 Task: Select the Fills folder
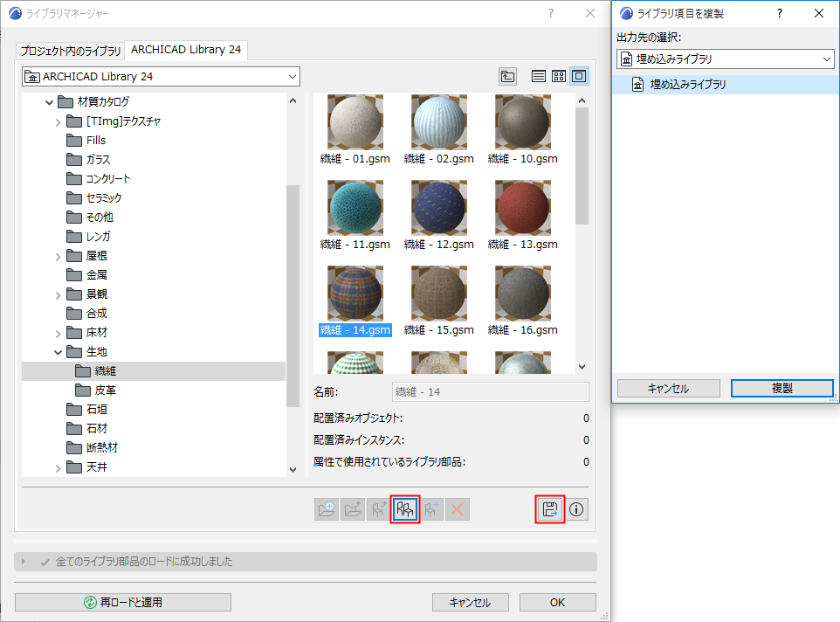click(x=86, y=141)
